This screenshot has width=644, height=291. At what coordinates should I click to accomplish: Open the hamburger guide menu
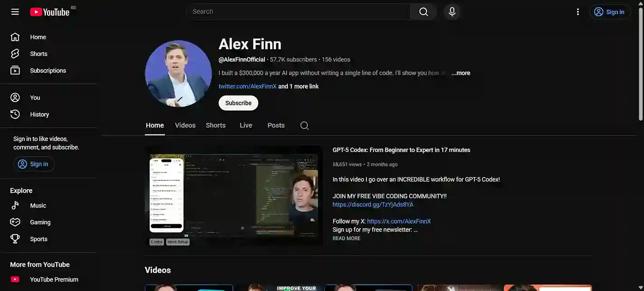(x=15, y=12)
